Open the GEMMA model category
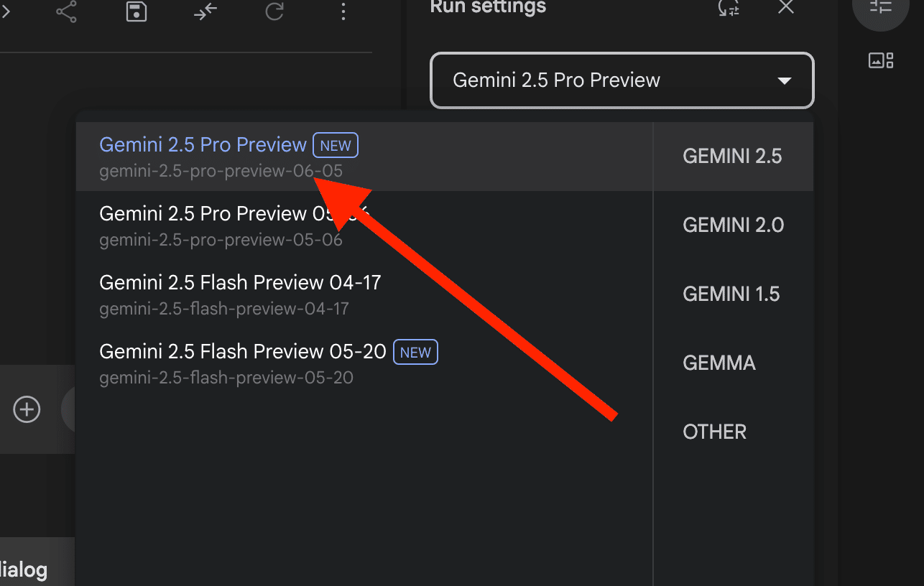Viewport: 924px width, 586px height. 719,363
